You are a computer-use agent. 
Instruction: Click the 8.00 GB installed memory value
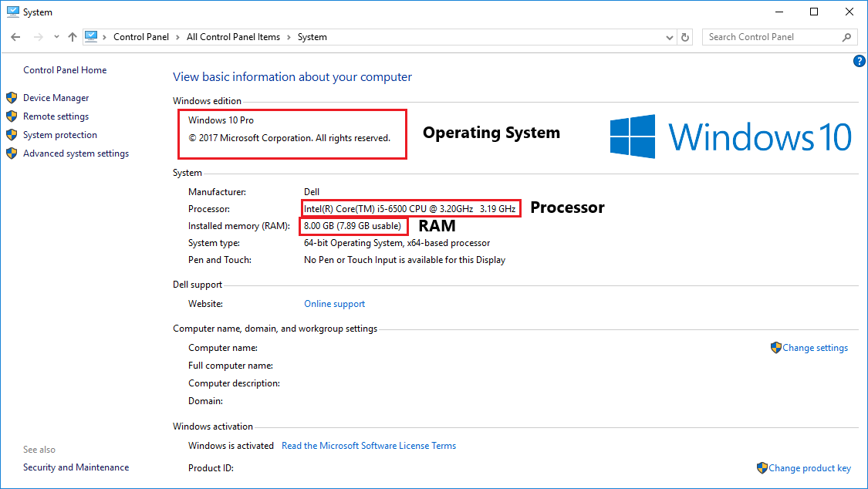point(352,226)
